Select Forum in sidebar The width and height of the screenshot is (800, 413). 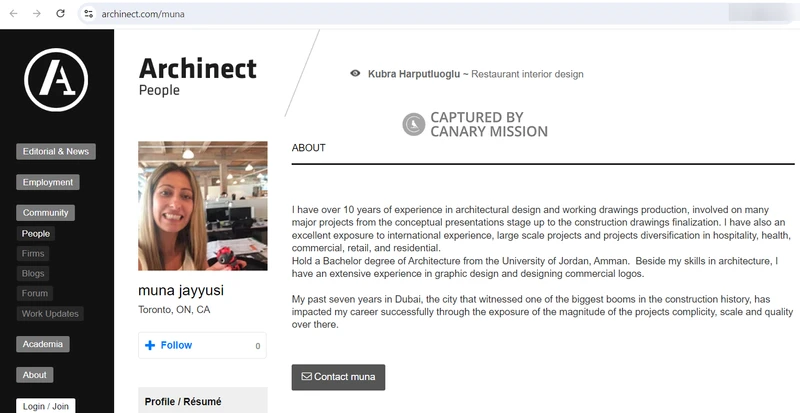(x=35, y=294)
